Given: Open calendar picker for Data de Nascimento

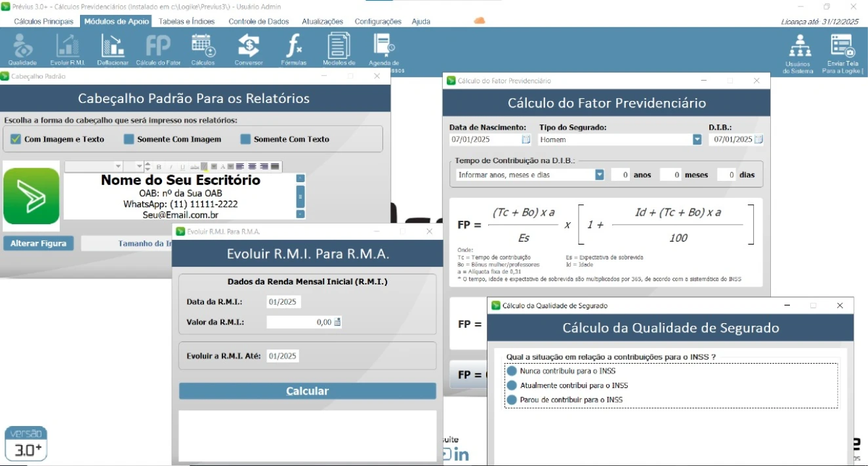Looking at the screenshot, I should pyautogui.click(x=526, y=140).
